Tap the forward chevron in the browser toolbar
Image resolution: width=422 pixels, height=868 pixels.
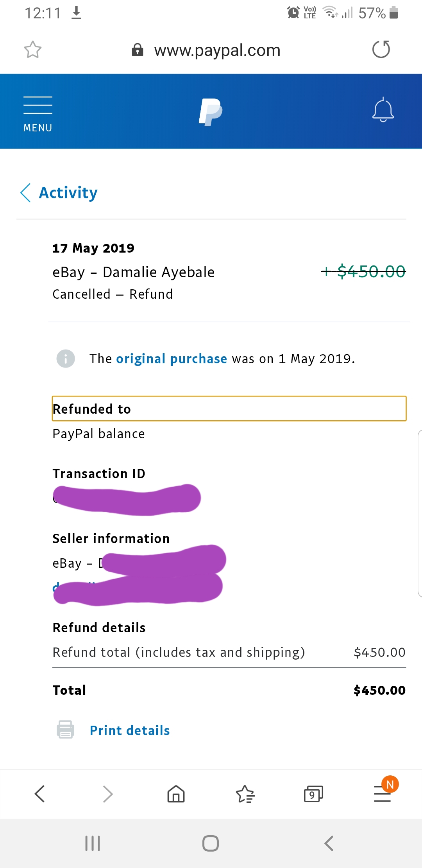(x=107, y=793)
